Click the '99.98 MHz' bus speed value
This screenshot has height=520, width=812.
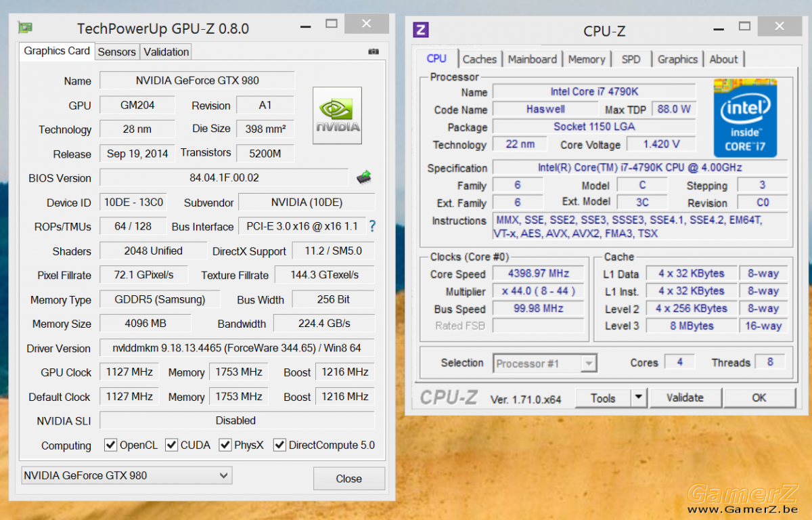point(539,309)
